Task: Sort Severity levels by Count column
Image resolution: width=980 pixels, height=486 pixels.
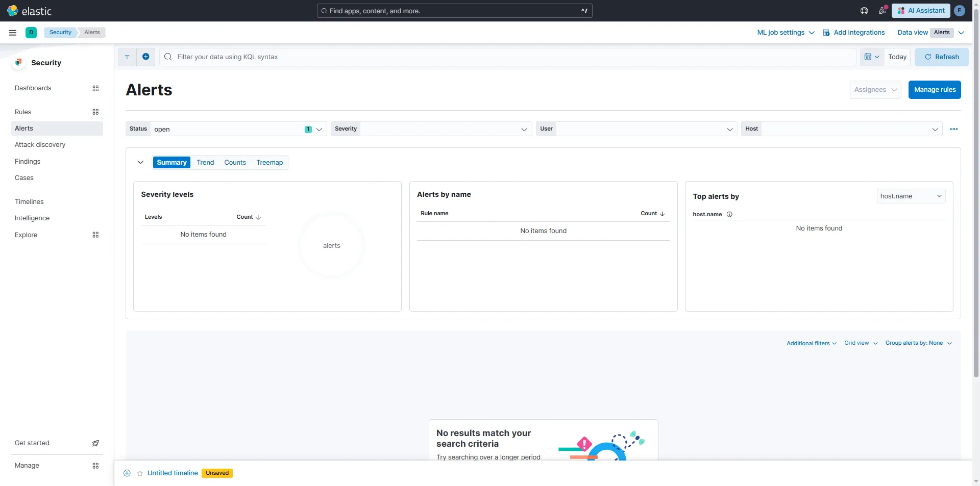Action: tap(249, 217)
